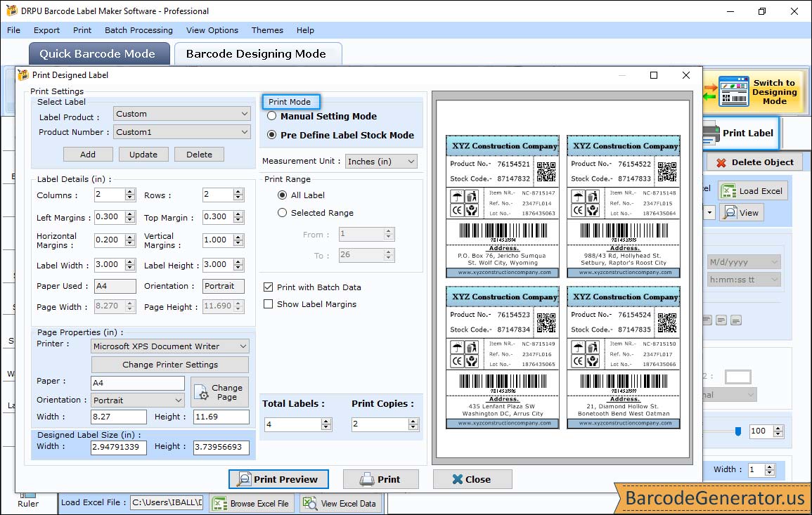The height and width of the screenshot is (515, 812).
Task: Click Label Width value field
Action: click(110, 264)
